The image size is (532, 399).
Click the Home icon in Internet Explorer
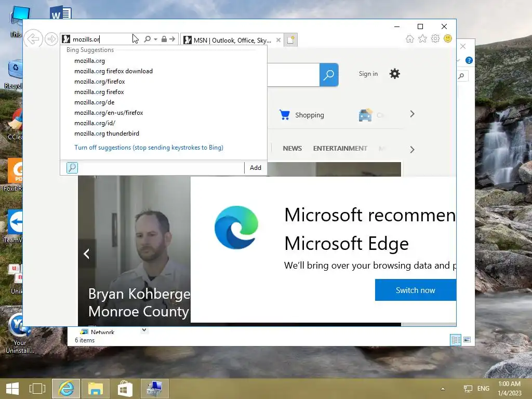(x=410, y=38)
